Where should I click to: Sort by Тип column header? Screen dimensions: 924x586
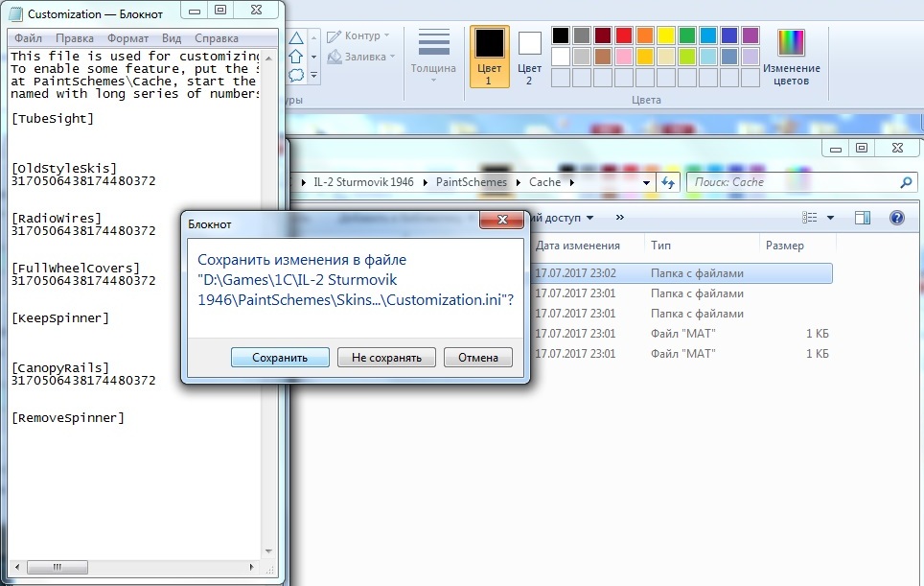pos(660,246)
